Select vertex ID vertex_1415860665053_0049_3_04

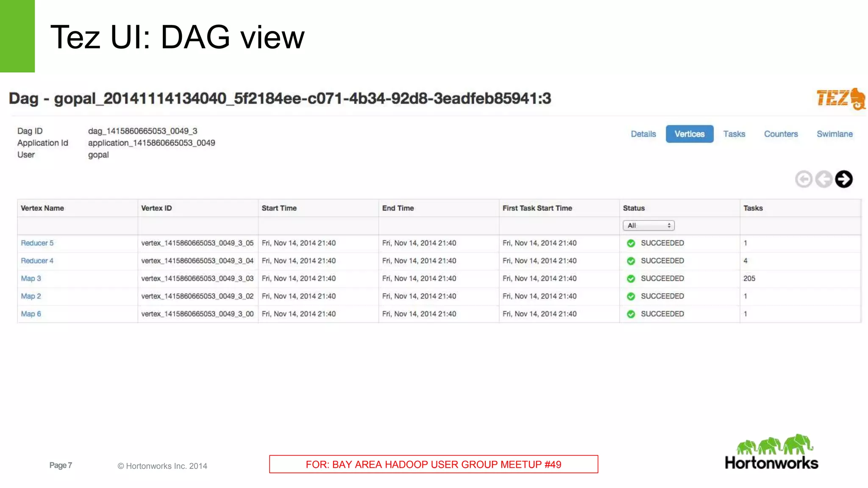point(198,261)
